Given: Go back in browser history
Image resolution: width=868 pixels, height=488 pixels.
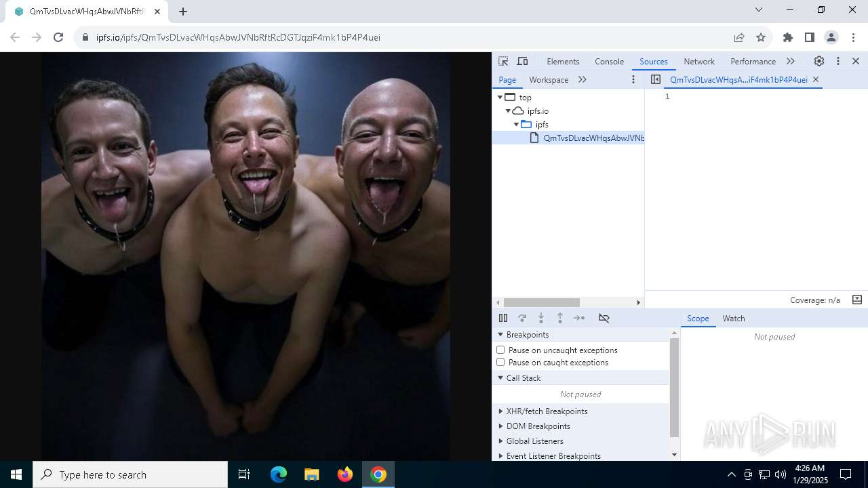Looking at the screenshot, I should (x=15, y=37).
